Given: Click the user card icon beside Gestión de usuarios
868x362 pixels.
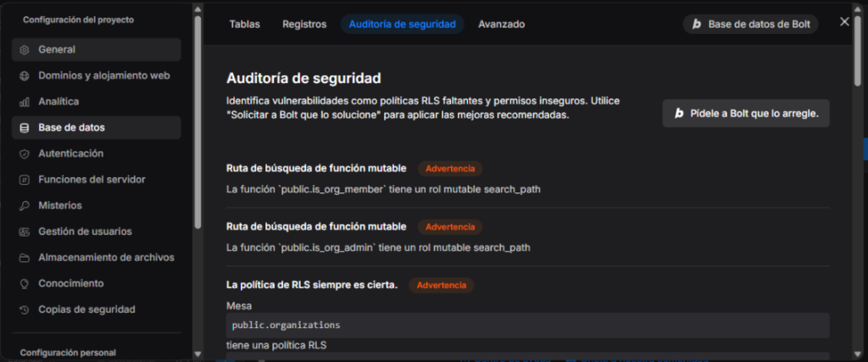Looking at the screenshot, I should (24, 232).
